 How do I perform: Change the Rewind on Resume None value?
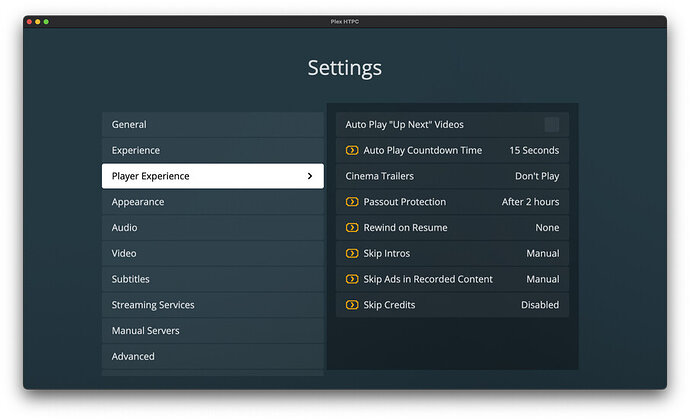(x=547, y=228)
